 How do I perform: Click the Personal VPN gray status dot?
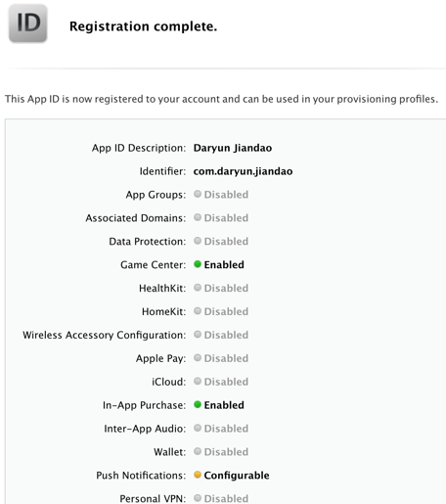[198, 498]
